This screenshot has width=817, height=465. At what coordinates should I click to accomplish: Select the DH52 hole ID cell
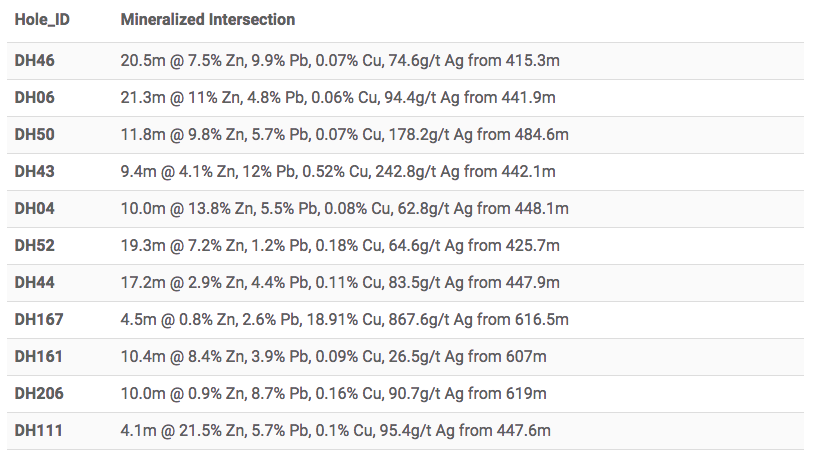[34, 246]
